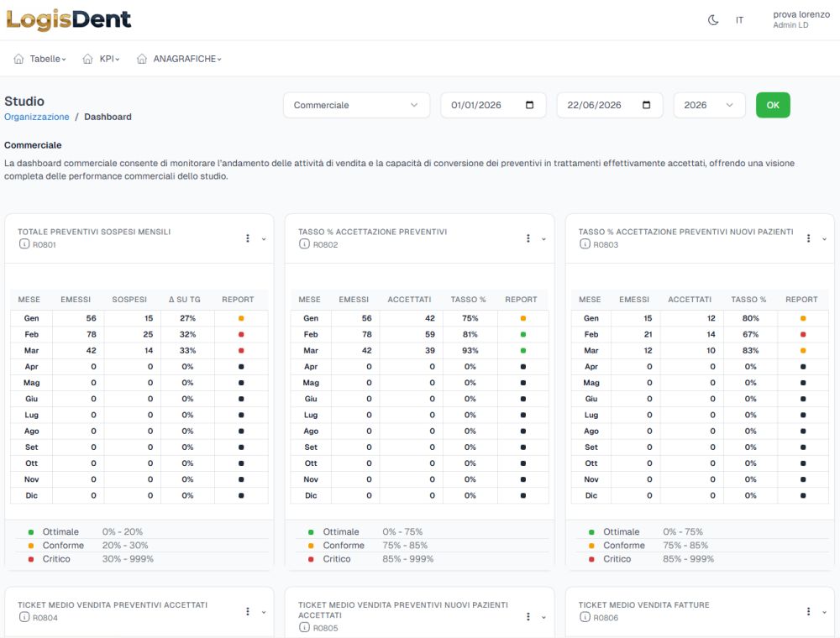Collapse the R0803 card with chevron
The height and width of the screenshot is (638, 840).
point(825,239)
